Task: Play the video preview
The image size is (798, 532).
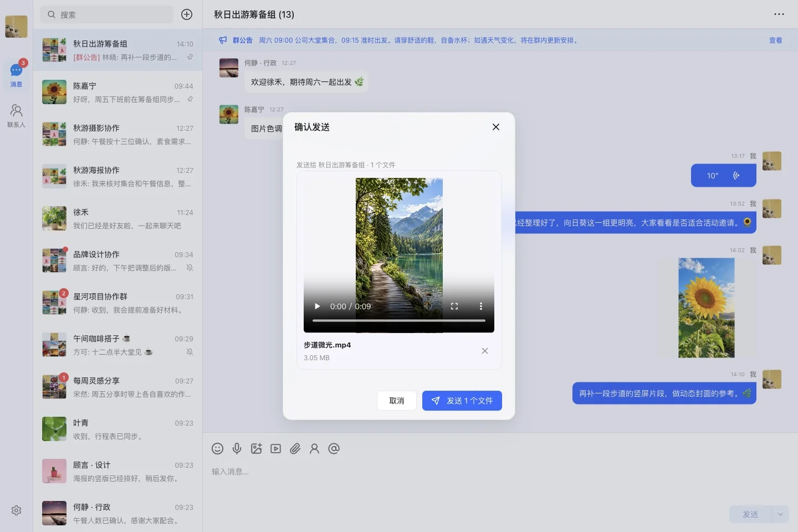Action: tap(318, 306)
